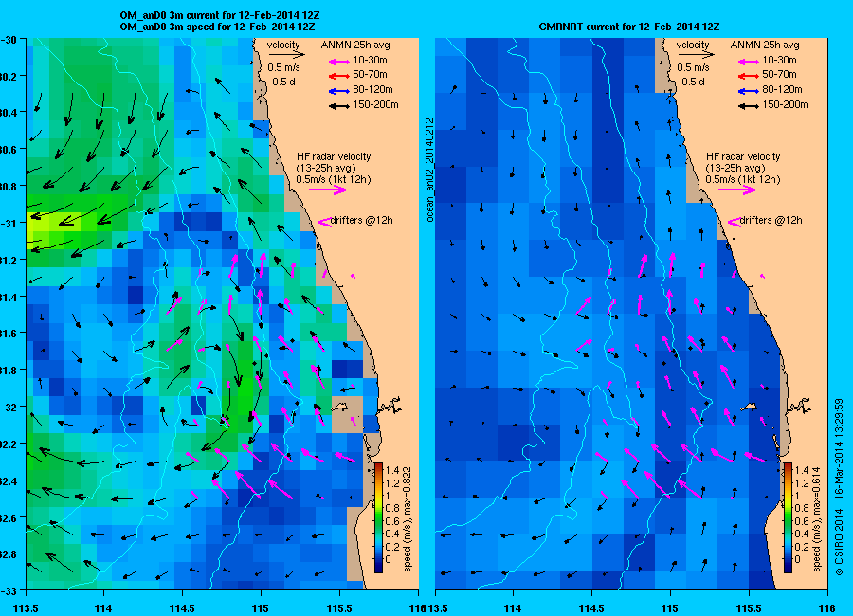Click longitude '114' on CMRNRT axis
Screen dimensions: 853x616
point(513,608)
